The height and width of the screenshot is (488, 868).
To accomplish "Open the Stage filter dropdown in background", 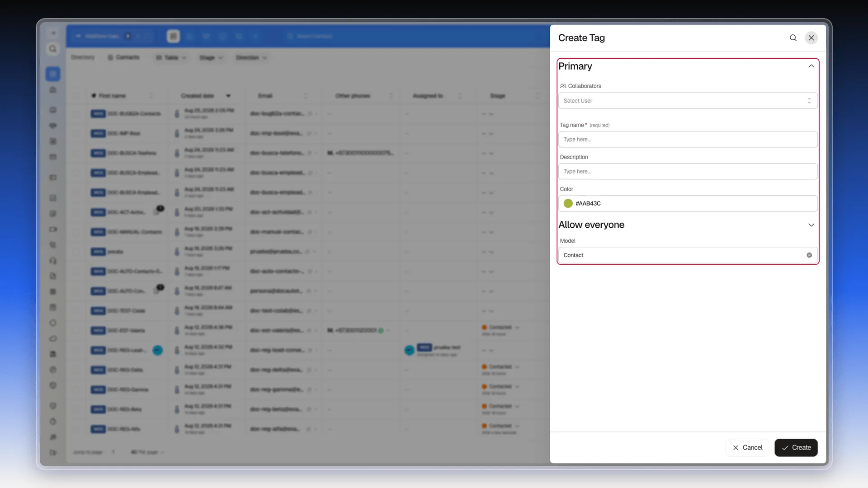I will tap(211, 58).
